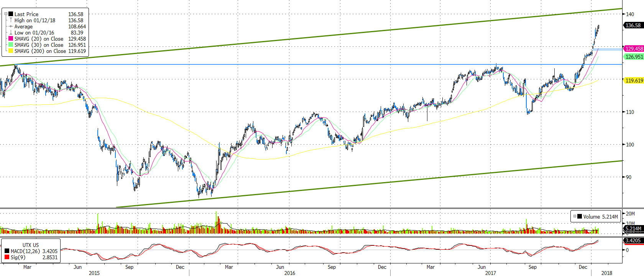Select 'SMAVG (30) on Close' legend label
Viewport: 644px width, 278px height.
tap(39, 45)
